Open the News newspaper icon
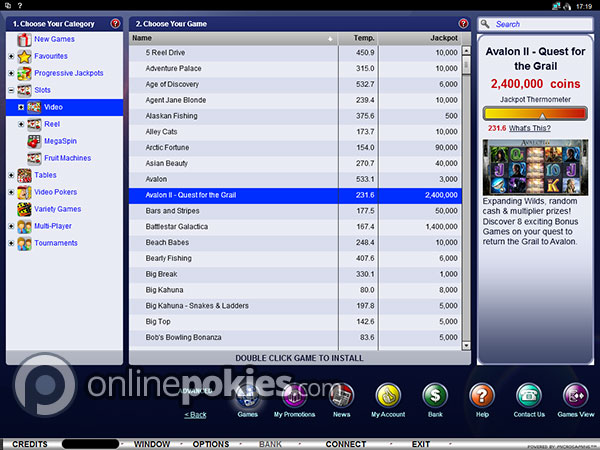The width and height of the screenshot is (600, 450). (x=341, y=396)
